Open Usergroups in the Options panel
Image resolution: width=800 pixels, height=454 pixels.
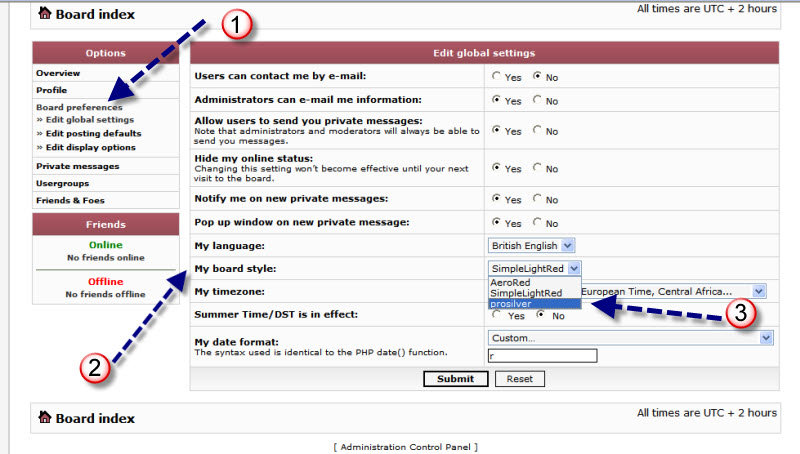point(62,183)
